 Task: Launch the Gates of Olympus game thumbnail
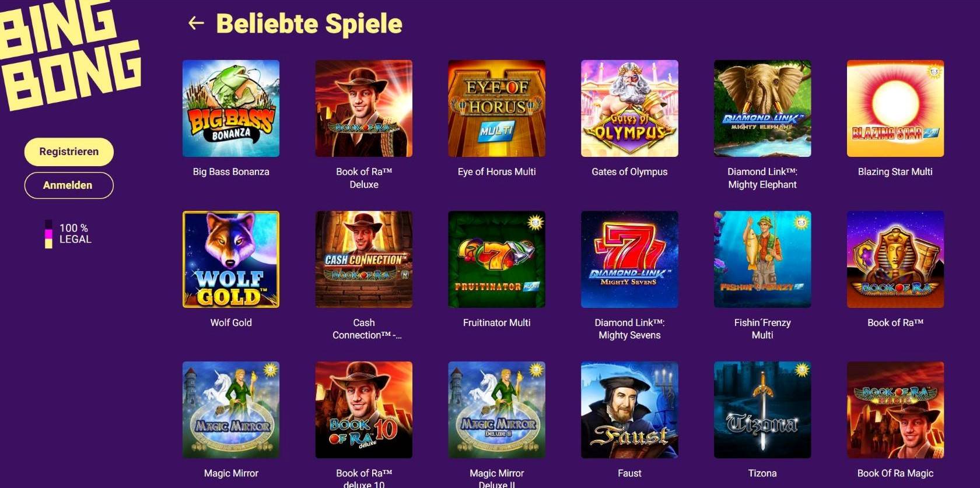point(629,108)
